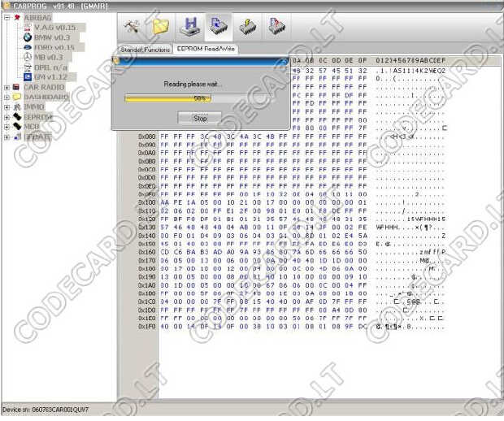Click the 0x140 address row label
The height and width of the screenshot is (421, 504).
(x=147, y=236)
